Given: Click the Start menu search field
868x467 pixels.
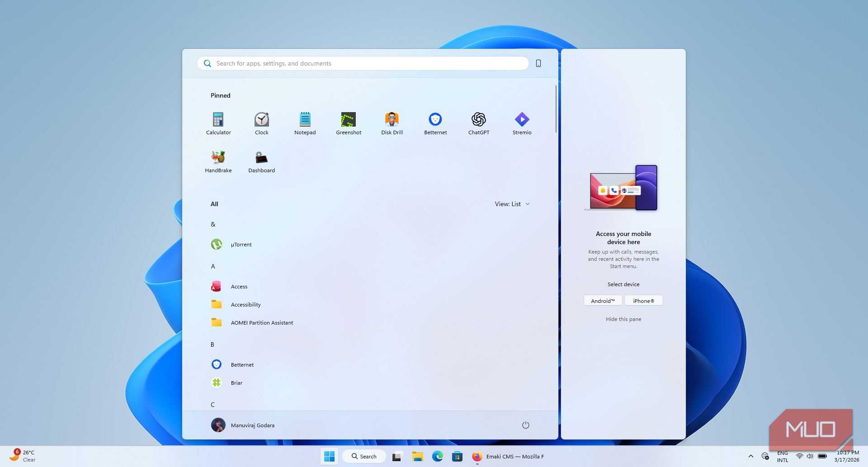Looking at the screenshot, I should [x=363, y=63].
